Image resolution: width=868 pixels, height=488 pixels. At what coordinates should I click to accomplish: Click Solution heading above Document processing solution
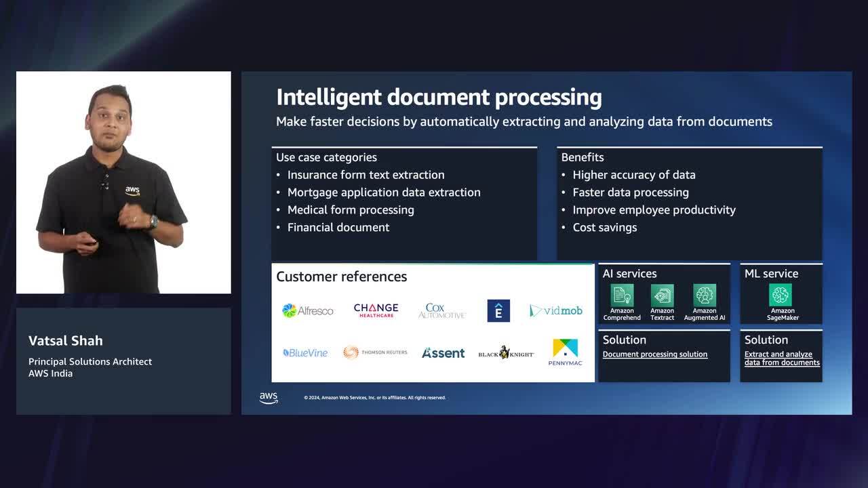tap(624, 340)
